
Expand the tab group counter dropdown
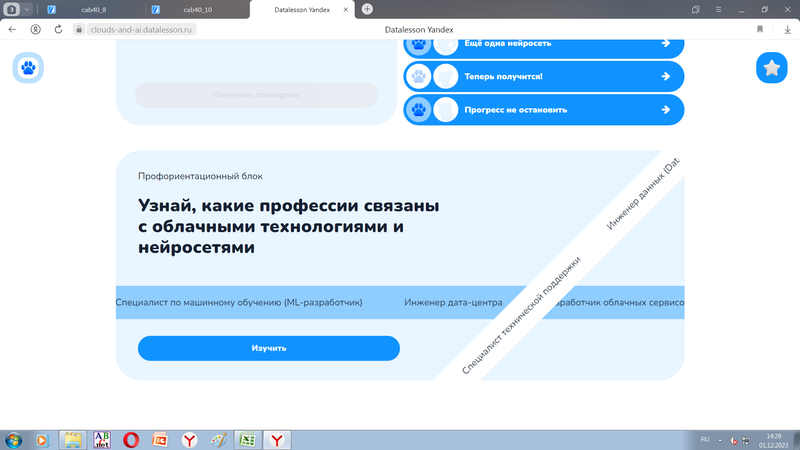click(27, 9)
